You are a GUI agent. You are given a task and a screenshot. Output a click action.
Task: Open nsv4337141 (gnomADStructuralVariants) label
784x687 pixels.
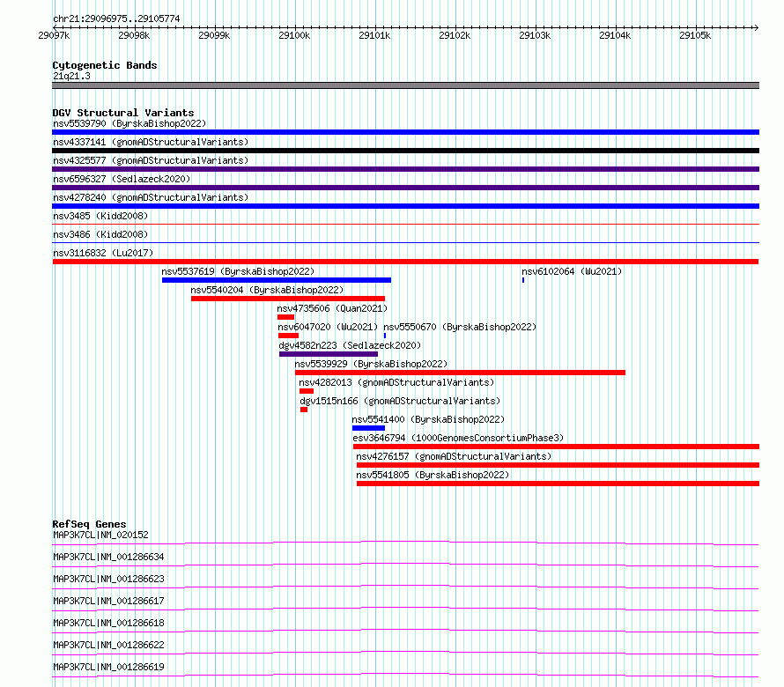click(x=151, y=142)
